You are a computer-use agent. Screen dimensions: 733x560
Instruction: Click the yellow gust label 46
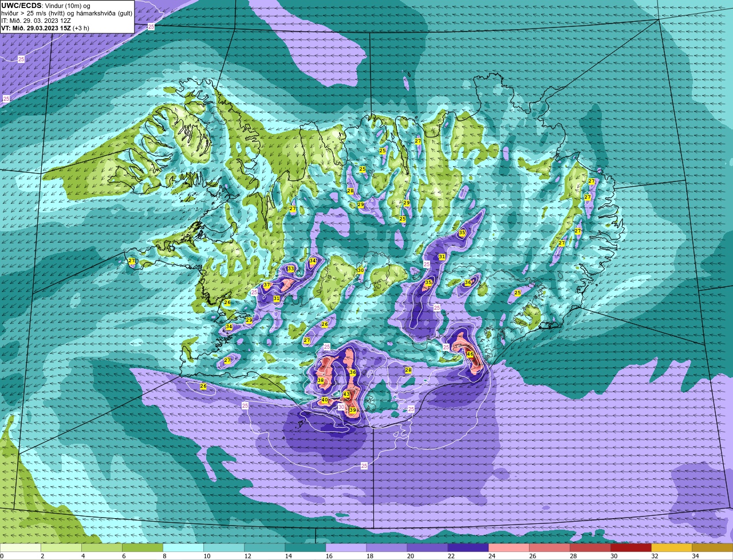point(470,354)
